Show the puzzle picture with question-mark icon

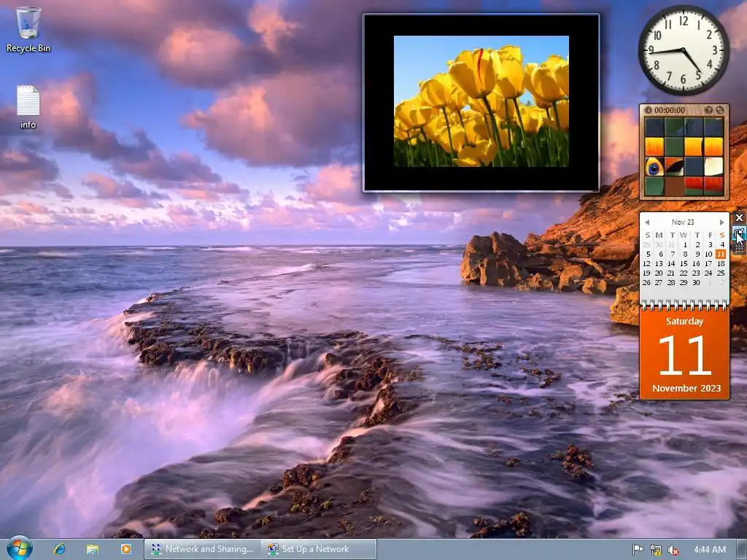709,110
